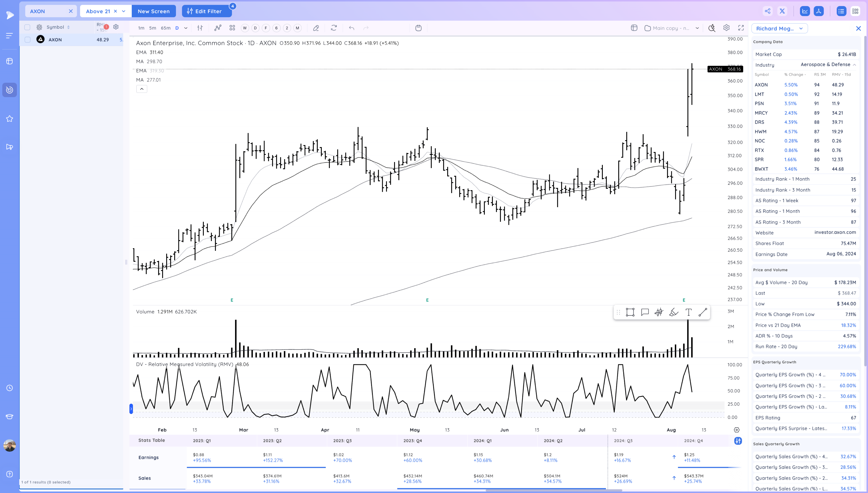
Task: Click the share icon at top right
Action: (x=768, y=11)
